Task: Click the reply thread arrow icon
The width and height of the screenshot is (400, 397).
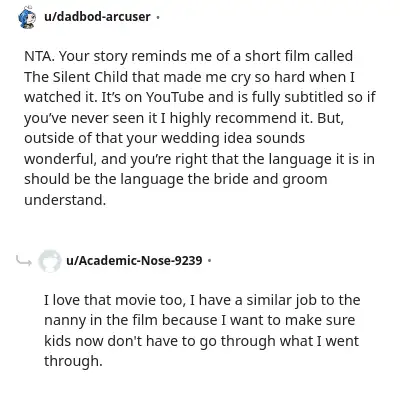Action: pyautogui.click(x=24, y=261)
